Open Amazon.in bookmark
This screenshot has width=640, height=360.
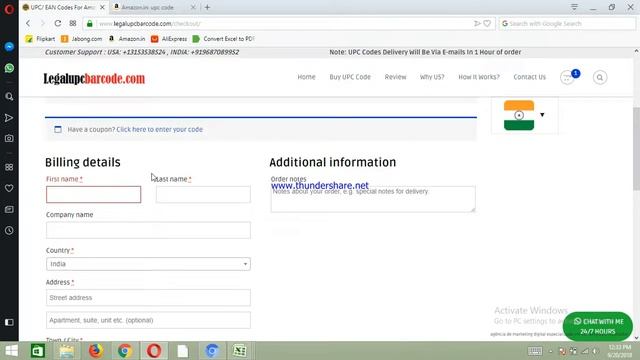click(127, 39)
